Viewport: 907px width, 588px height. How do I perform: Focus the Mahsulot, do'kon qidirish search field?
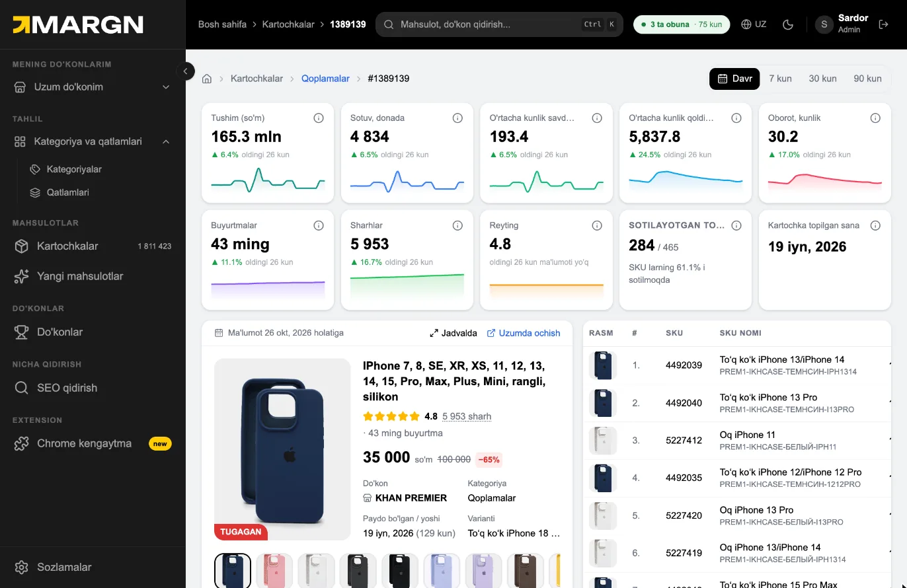(499, 24)
